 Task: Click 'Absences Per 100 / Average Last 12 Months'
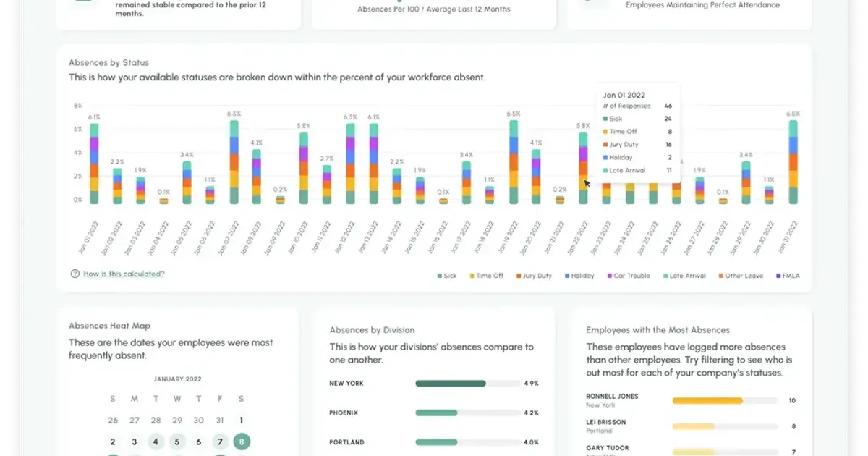point(434,9)
